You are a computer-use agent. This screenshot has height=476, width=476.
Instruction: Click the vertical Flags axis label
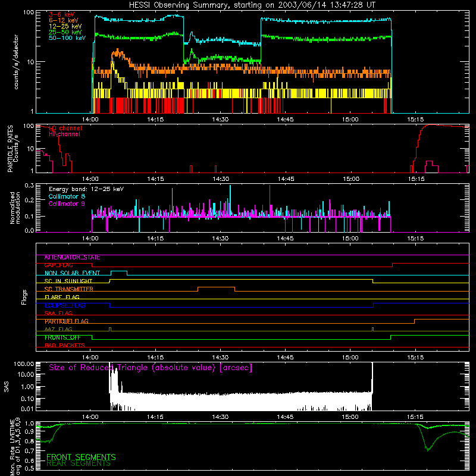24,297
